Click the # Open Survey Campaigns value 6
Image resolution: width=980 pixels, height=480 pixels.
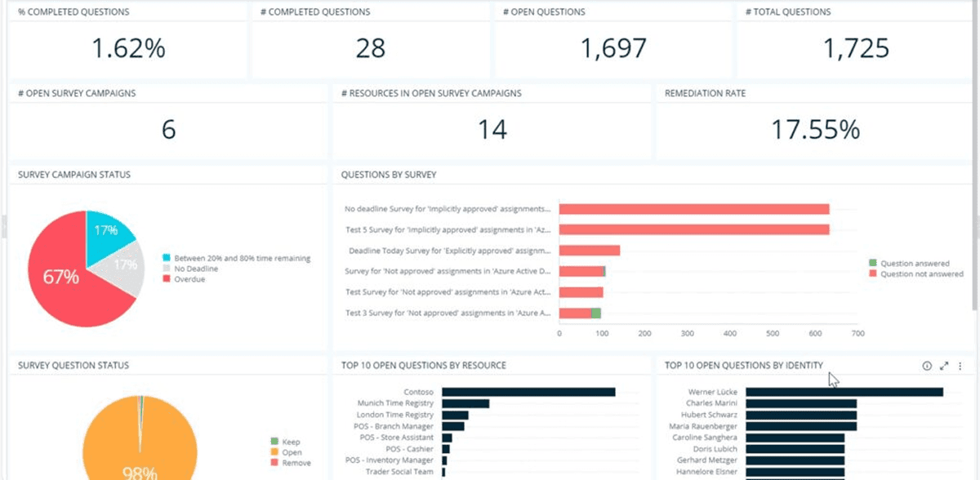pyautogui.click(x=168, y=130)
